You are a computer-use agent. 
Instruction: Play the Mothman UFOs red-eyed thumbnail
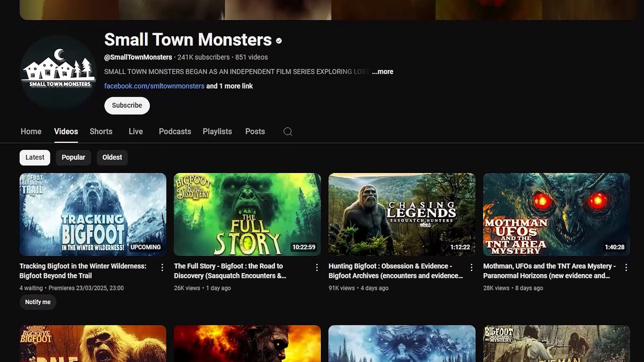pyautogui.click(x=556, y=215)
